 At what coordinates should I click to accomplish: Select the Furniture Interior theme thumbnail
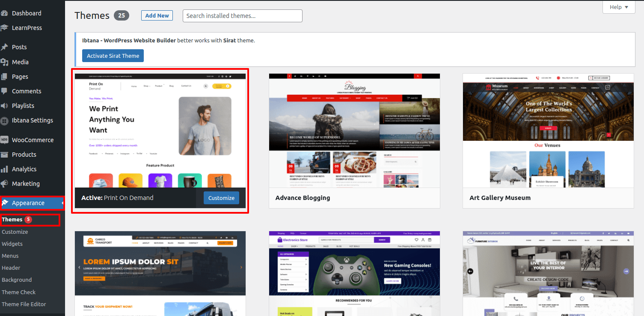point(548,274)
